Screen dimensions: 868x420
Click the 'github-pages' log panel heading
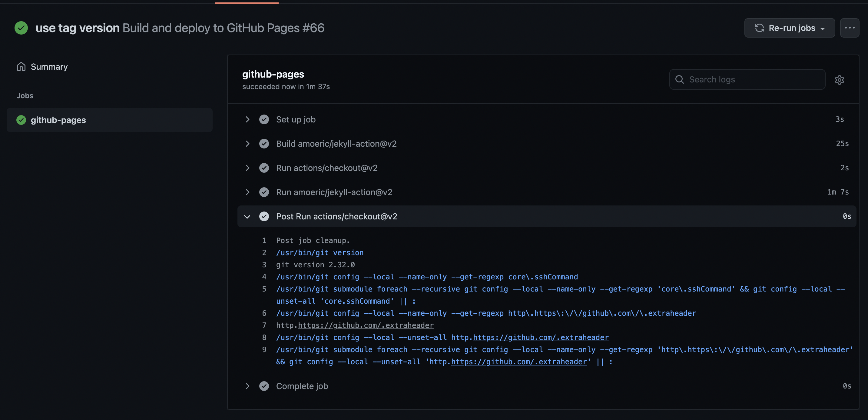pyautogui.click(x=273, y=74)
